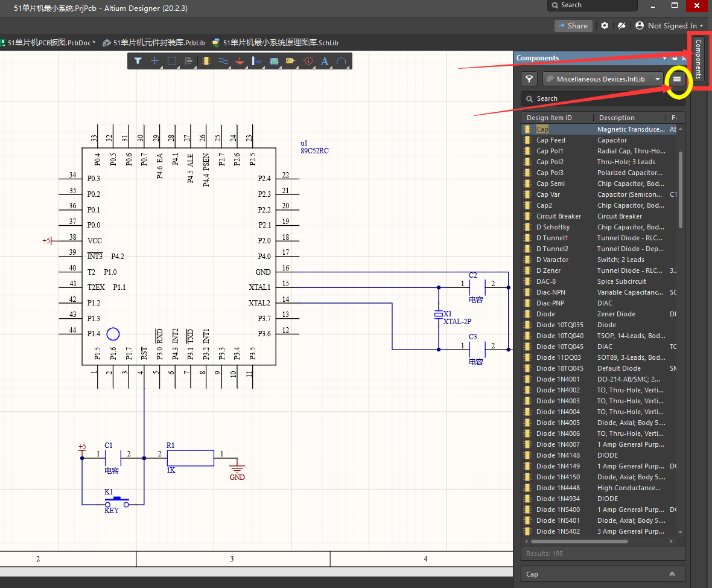712x588 pixels.
Task: Click the Place Port D1 icon
Action: (290, 61)
